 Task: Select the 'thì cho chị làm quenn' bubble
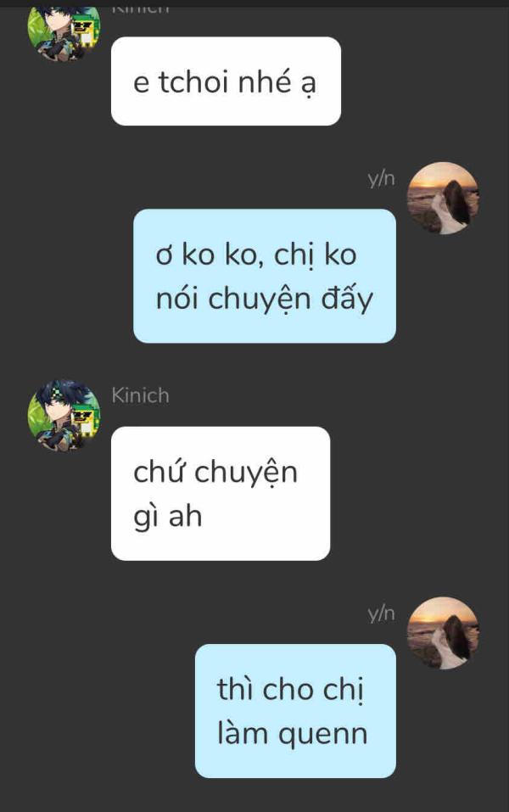pyautogui.click(x=295, y=711)
